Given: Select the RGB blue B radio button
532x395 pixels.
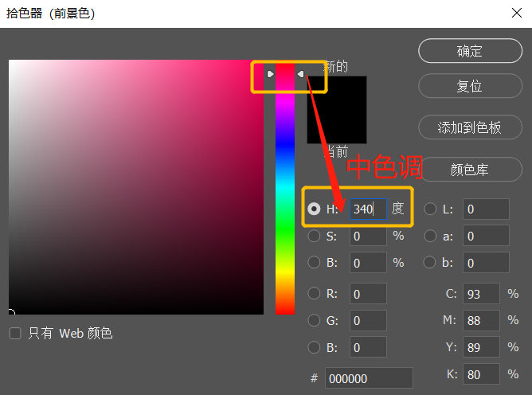Looking at the screenshot, I should tap(314, 347).
